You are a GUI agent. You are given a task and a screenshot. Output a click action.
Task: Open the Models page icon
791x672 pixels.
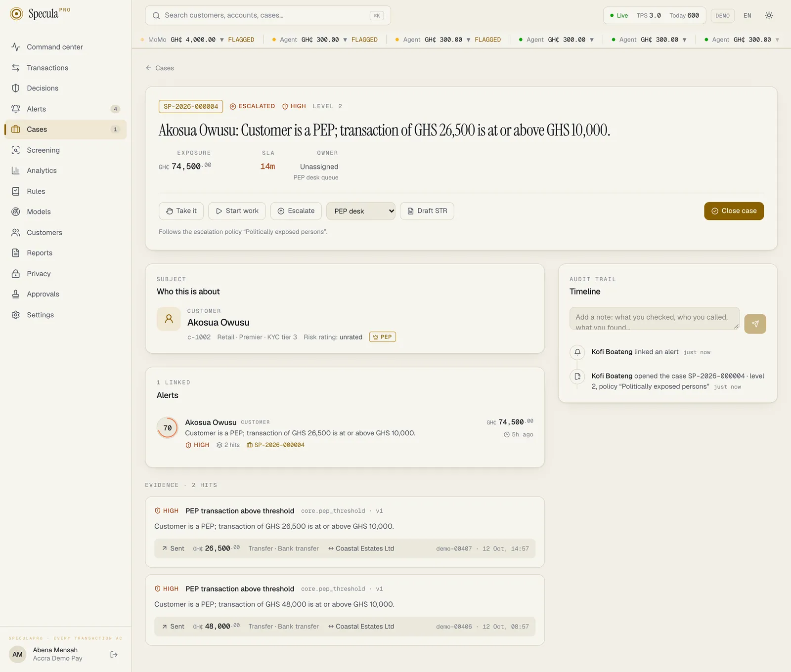point(16,211)
